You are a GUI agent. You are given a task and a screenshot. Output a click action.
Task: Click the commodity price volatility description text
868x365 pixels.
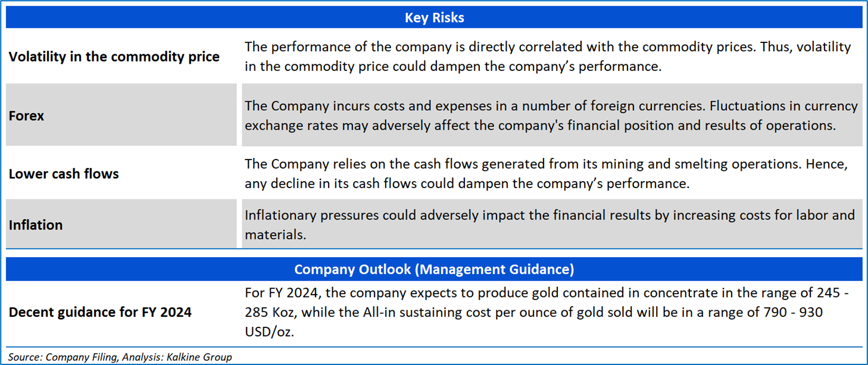pos(548,57)
